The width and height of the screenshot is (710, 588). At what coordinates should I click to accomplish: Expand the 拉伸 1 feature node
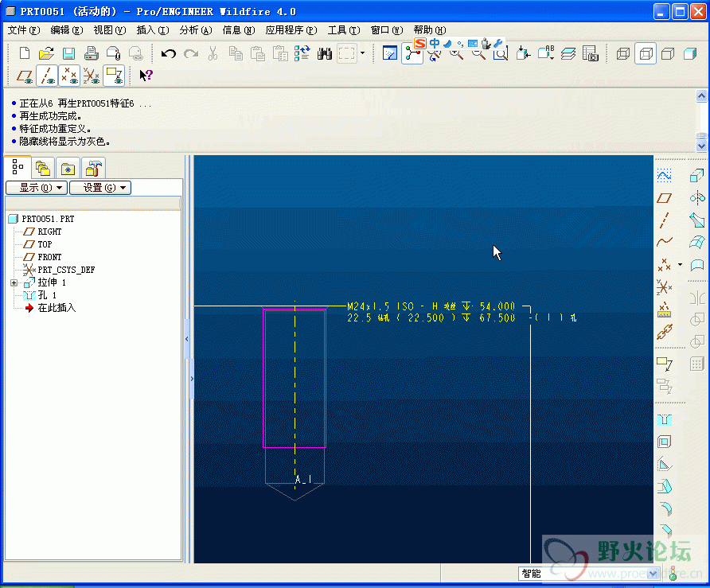coord(14,283)
